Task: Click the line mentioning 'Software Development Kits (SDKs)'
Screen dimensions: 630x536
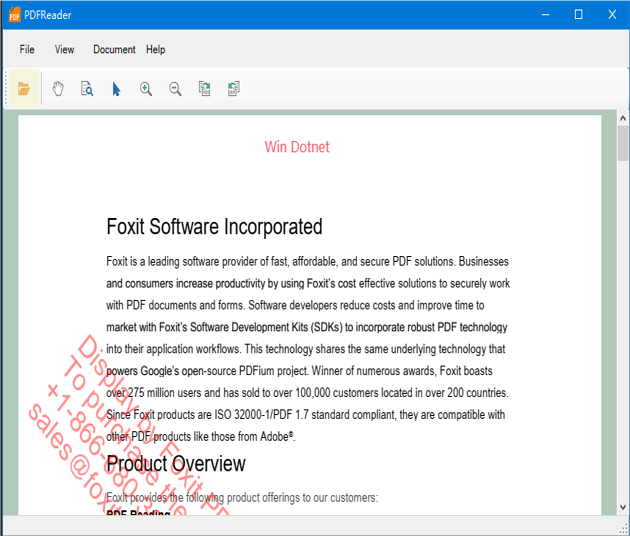Action: tap(307, 327)
